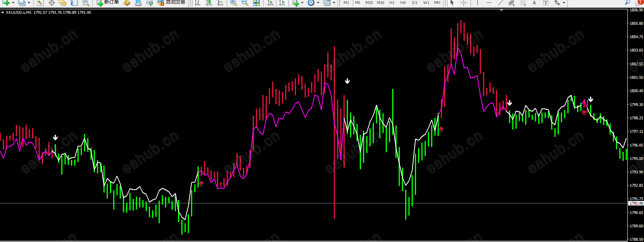Click the triangle before XAUUSD.s,M5 title
The height and width of the screenshot is (242, 644).
point(2,13)
